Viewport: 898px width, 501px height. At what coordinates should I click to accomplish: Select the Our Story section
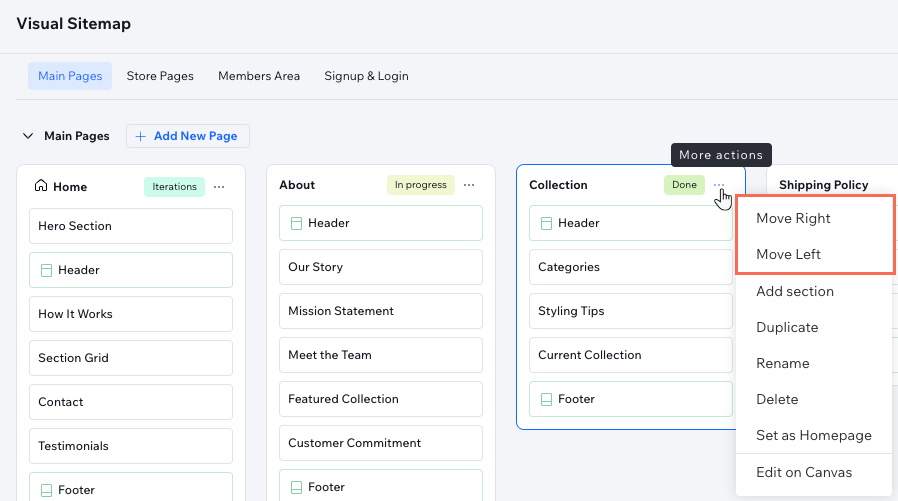coord(381,267)
